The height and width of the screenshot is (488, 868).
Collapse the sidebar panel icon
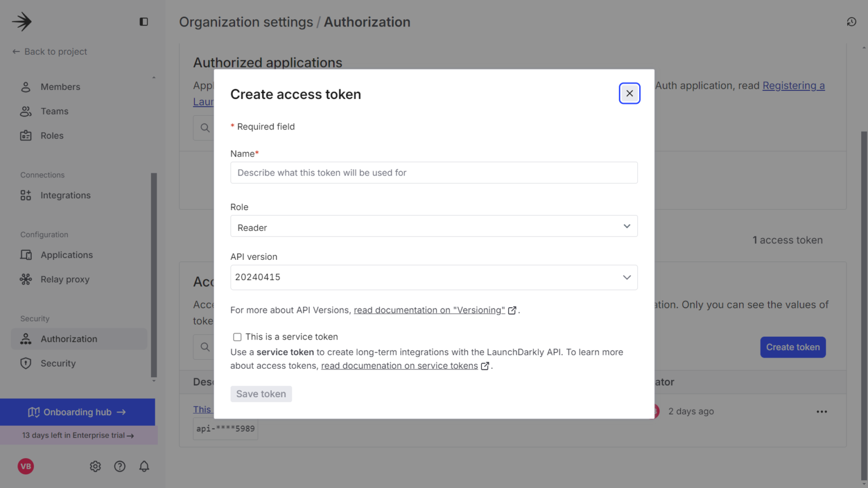point(144,22)
